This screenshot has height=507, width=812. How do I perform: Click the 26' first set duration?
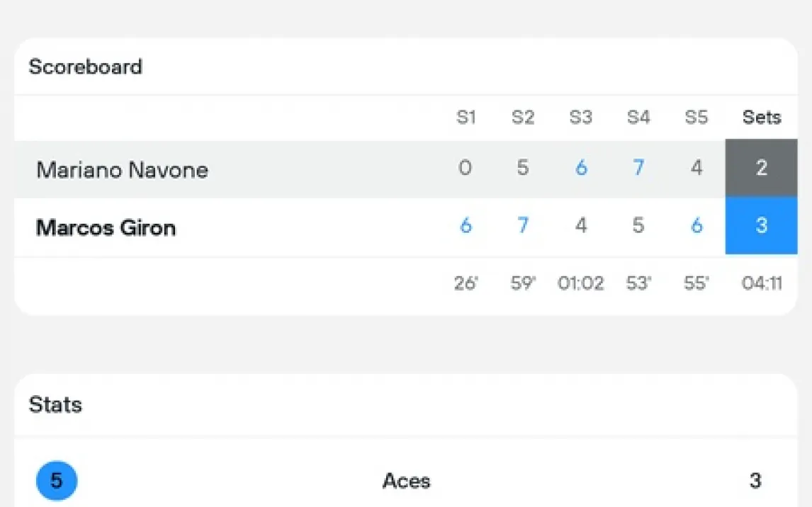click(x=466, y=284)
